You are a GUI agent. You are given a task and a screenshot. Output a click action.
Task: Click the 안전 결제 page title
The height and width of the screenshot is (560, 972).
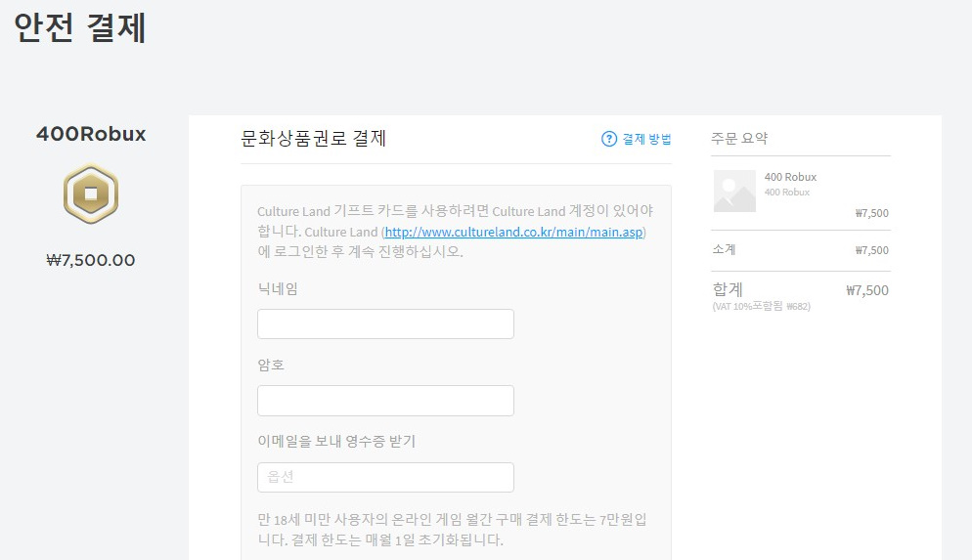tap(80, 27)
